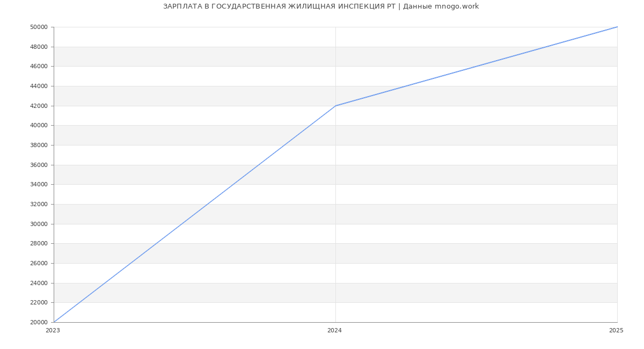Click the 2024 x-axis label
This screenshot has width=644, height=349.
point(334,330)
